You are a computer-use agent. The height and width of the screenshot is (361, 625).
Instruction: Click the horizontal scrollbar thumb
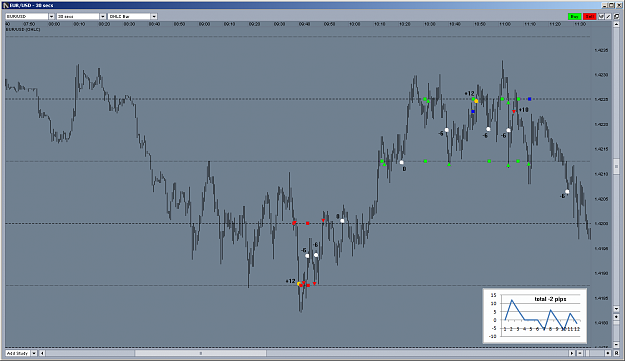[x=201, y=353]
